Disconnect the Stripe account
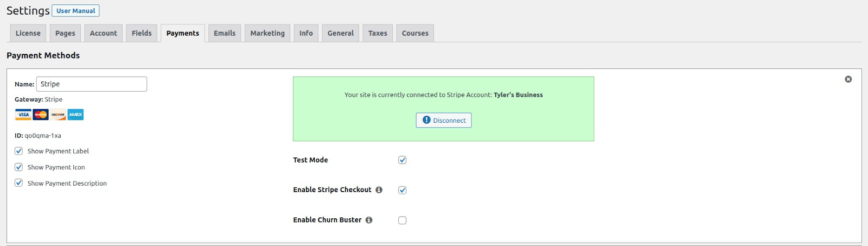 pyautogui.click(x=444, y=120)
